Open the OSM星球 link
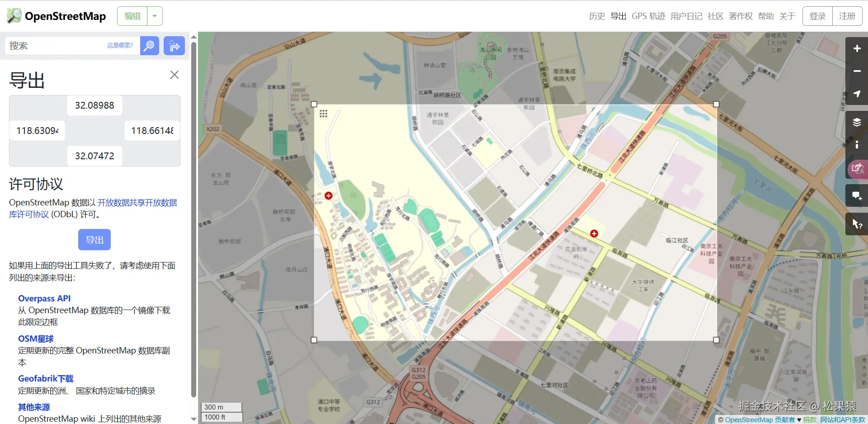The image size is (868, 424). pos(36,338)
